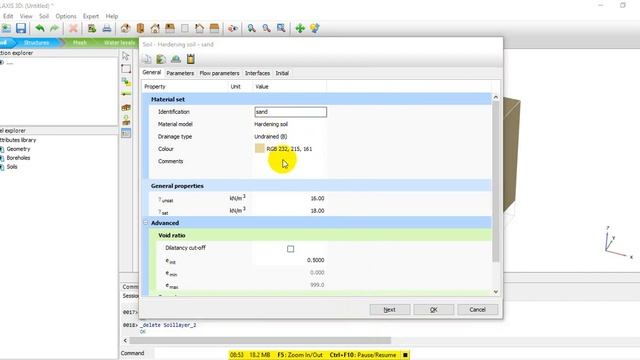Click the scroll down arrow in properties list
Image resolution: width=640 pixels, height=360 pixels.
point(496,291)
